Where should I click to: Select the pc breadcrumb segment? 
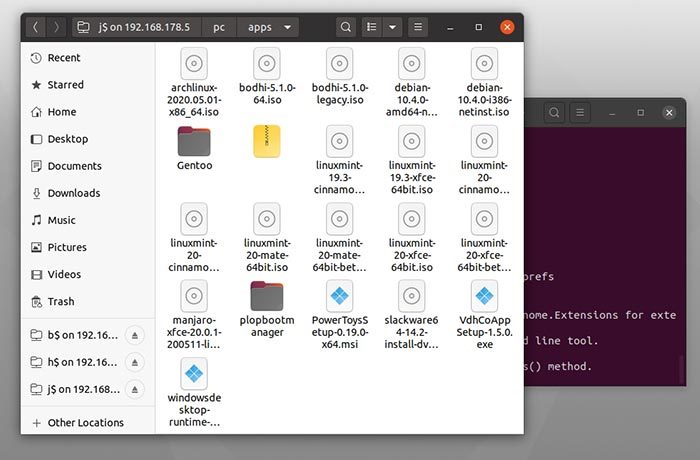point(219,27)
